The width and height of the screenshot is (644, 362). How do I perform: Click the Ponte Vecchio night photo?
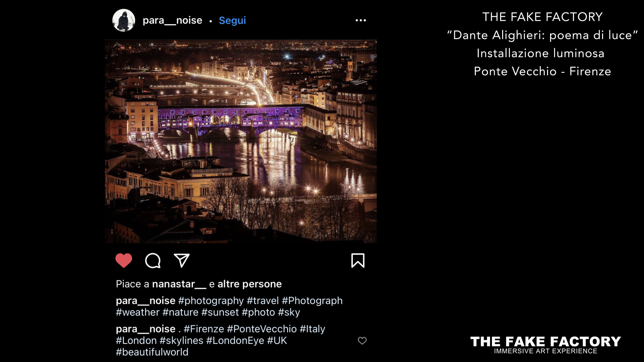click(x=241, y=141)
